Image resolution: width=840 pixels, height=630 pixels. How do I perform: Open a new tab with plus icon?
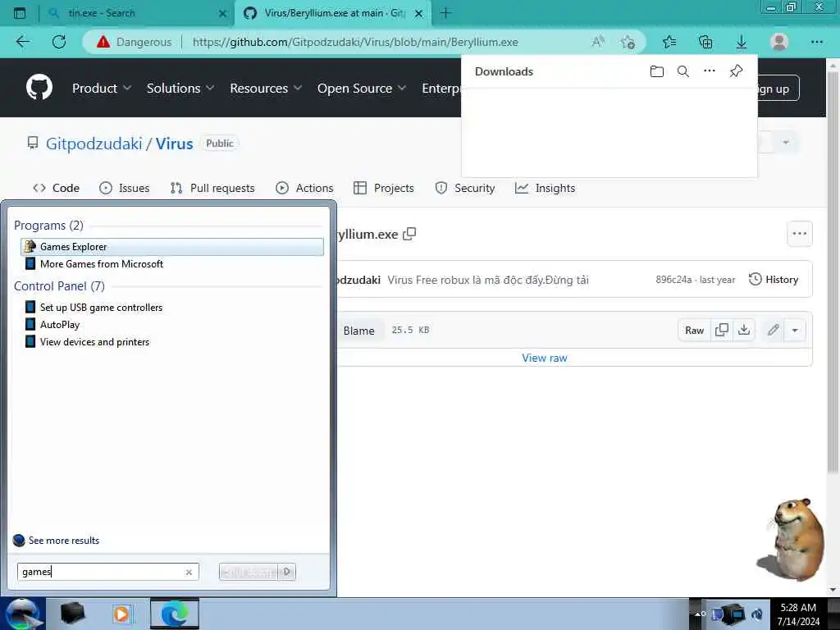(445, 13)
